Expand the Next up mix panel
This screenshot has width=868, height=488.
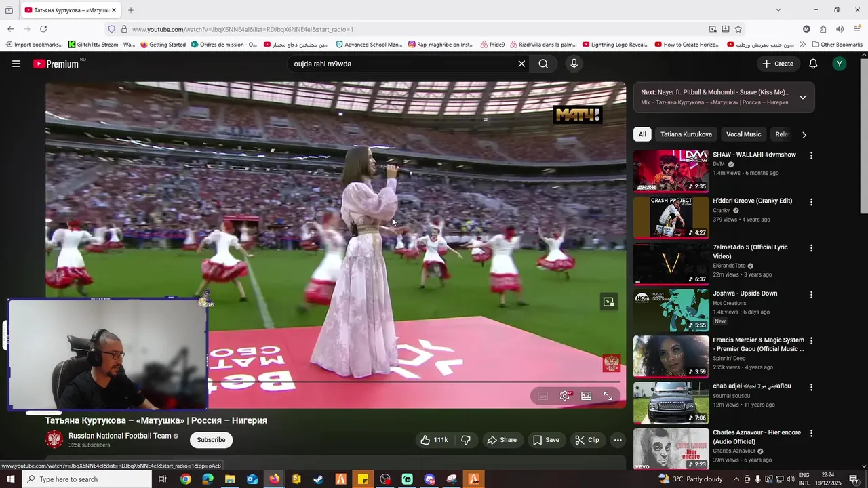point(803,97)
